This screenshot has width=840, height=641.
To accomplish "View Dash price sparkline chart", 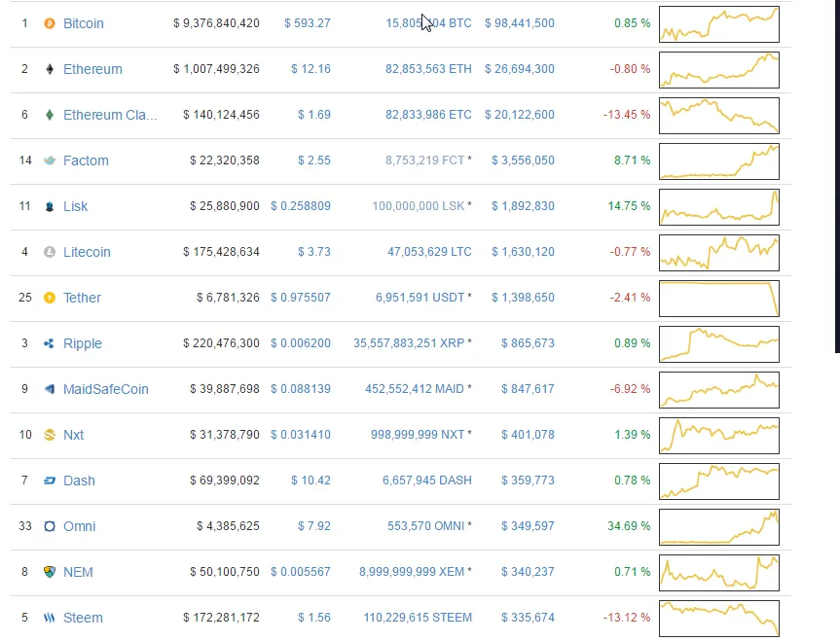I will 719,481.
